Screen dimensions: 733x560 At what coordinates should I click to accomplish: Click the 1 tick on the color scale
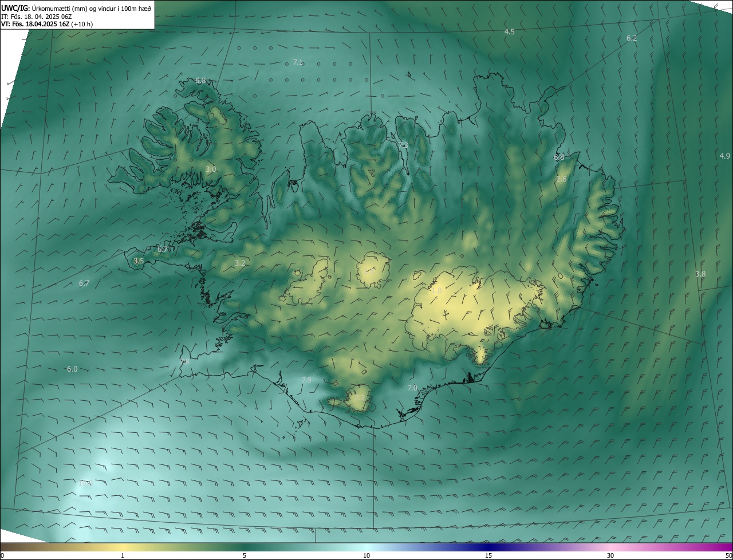(123, 555)
